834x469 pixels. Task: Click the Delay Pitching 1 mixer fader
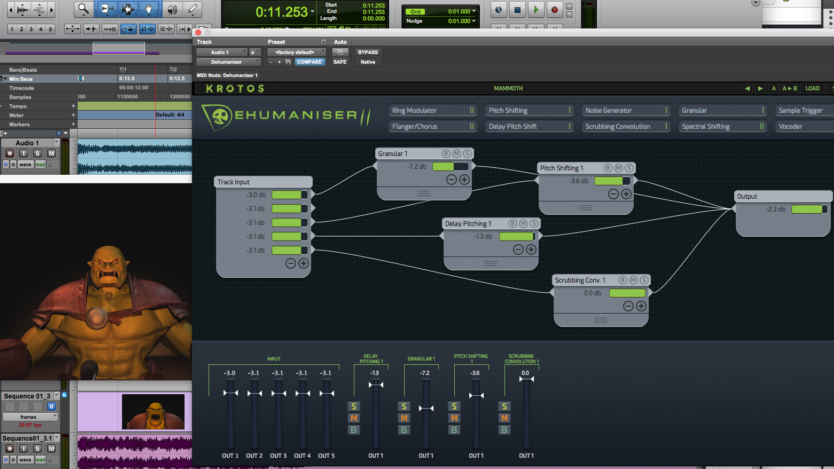click(x=376, y=384)
